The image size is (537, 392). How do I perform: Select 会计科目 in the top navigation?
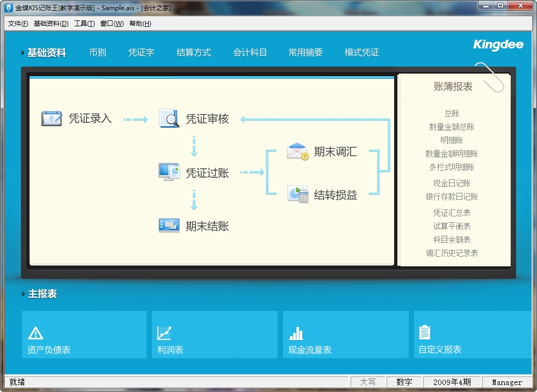tap(250, 52)
